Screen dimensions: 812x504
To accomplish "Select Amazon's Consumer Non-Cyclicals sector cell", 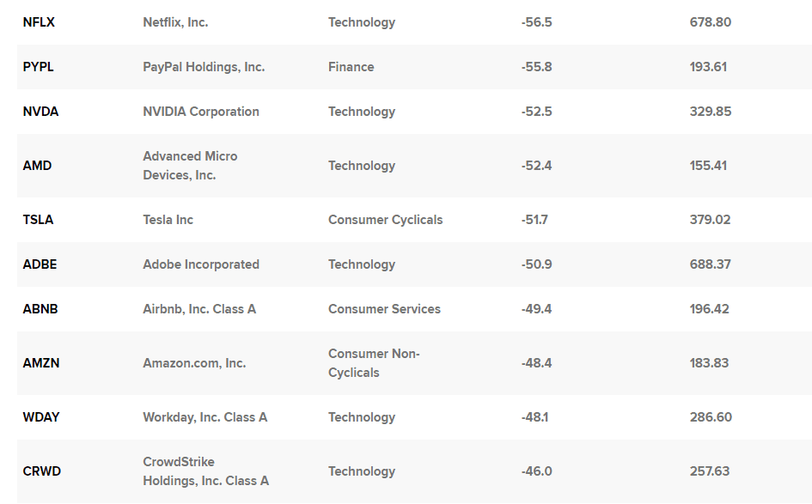I will [374, 363].
